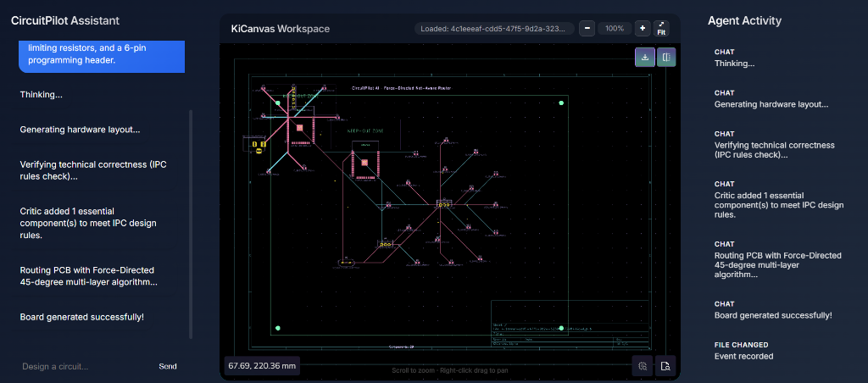
Task: Click the 100% zoom level display
Action: [x=615, y=28]
